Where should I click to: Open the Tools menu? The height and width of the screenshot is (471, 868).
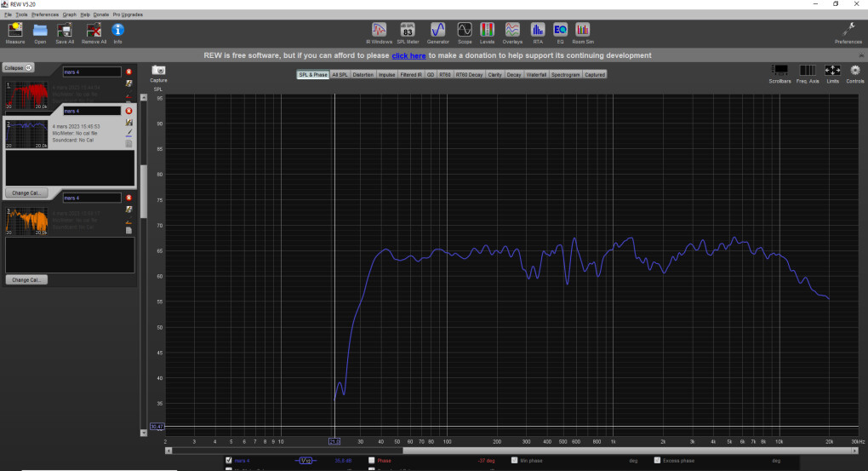coord(21,15)
